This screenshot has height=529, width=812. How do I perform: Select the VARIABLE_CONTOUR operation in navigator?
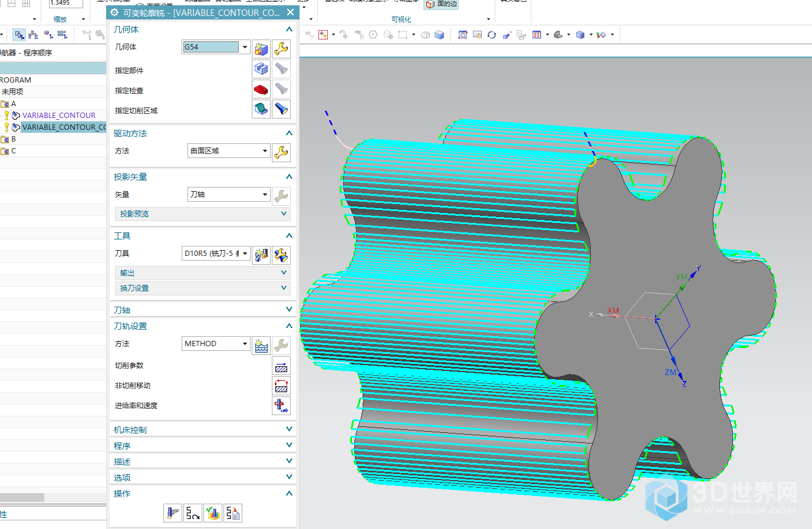tap(59, 116)
